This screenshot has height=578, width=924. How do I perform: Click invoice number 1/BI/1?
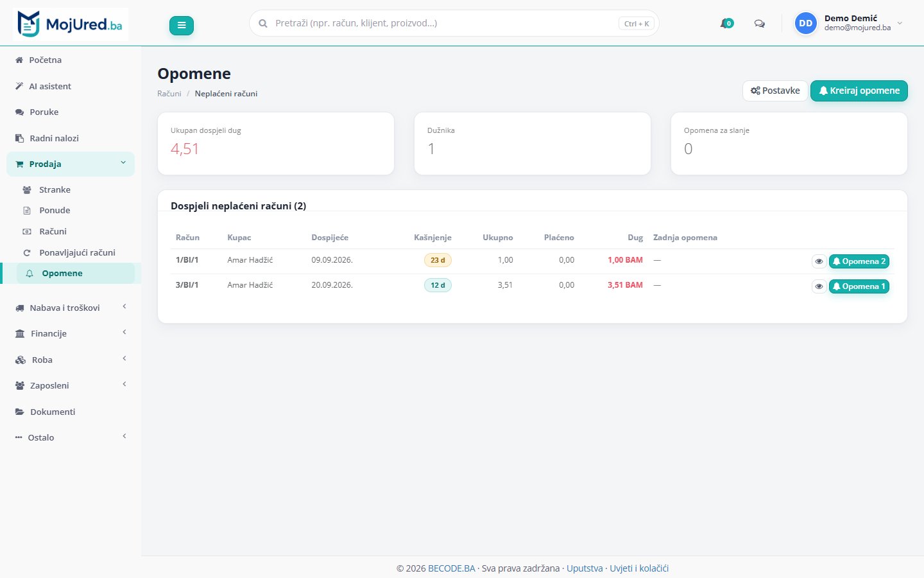187,260
